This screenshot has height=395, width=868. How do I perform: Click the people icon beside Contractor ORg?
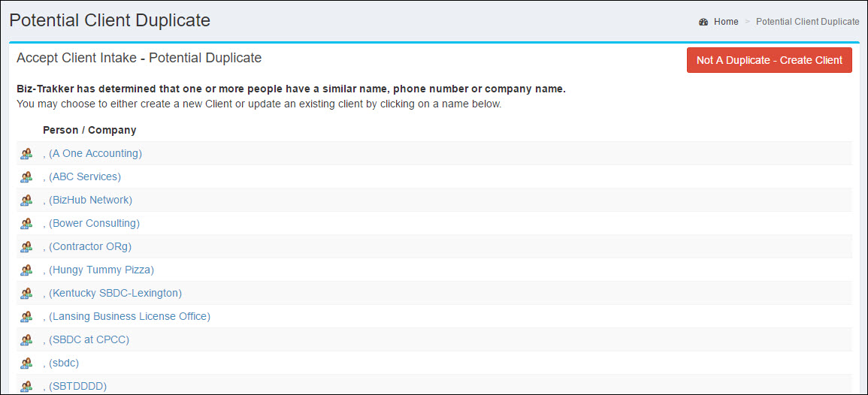(26, 247)
